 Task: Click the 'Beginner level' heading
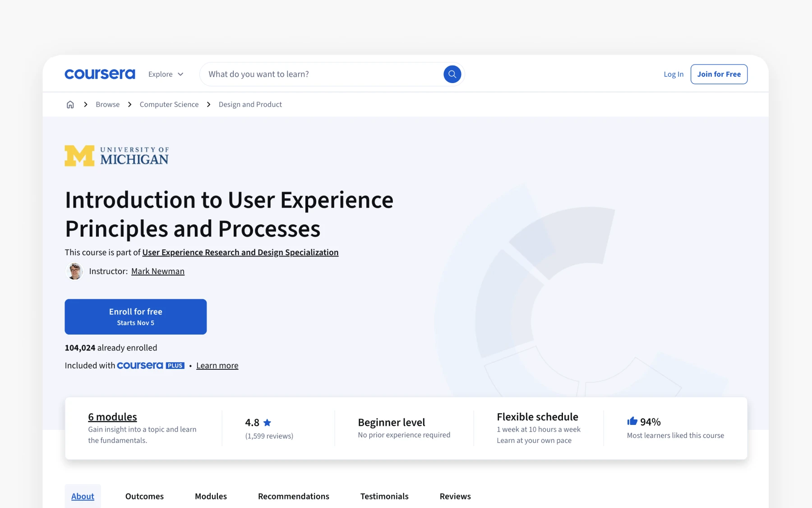coord(392,422)
